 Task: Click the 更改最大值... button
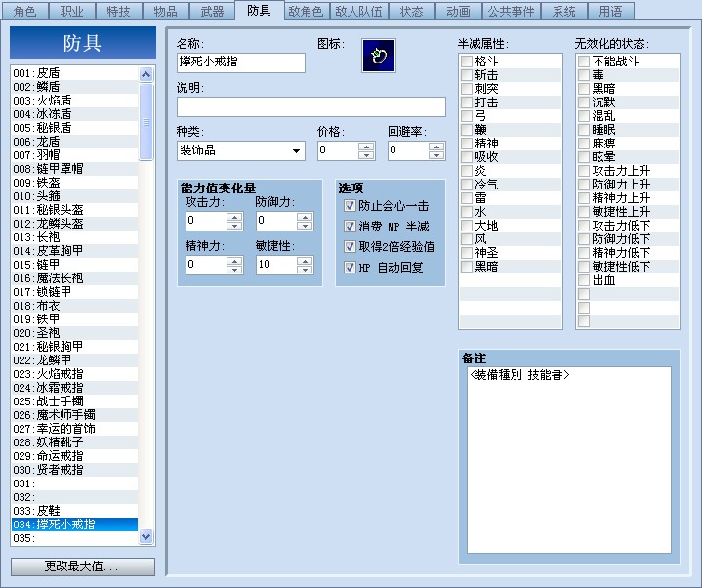point(83,567)
